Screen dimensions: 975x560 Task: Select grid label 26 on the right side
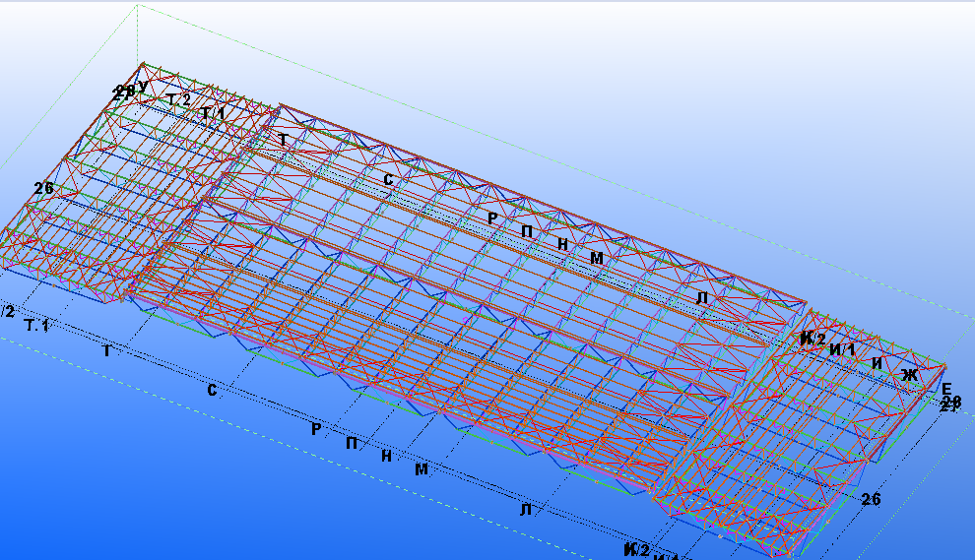click(x=871, y=499)
